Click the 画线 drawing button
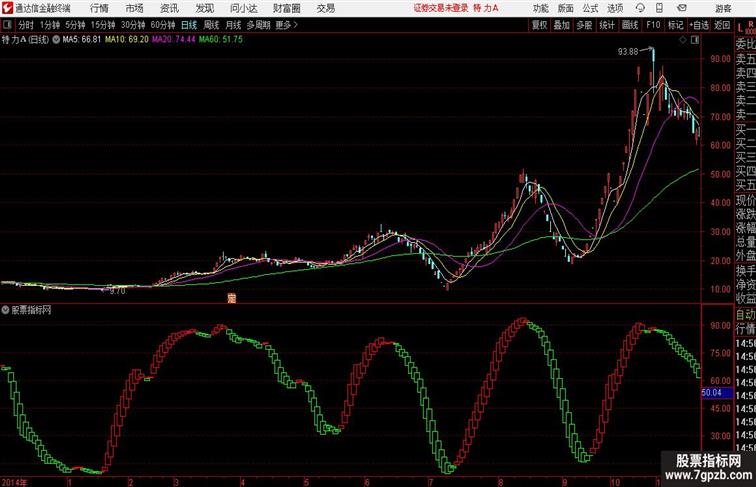The width and height of the screenshot is (756, 487). point(630,25)
